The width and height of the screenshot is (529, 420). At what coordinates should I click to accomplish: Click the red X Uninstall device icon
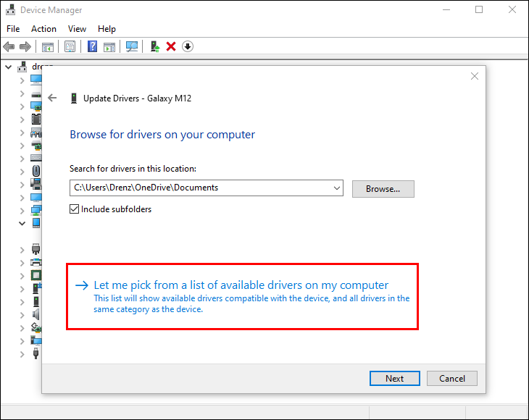pos(171,46)
